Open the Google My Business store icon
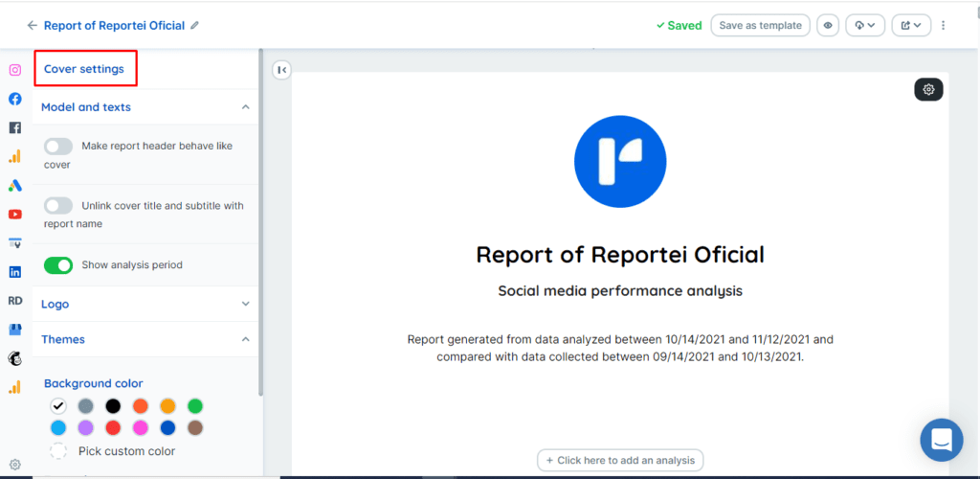This screenshot has width=980, height=479. (x=15, y=330)
